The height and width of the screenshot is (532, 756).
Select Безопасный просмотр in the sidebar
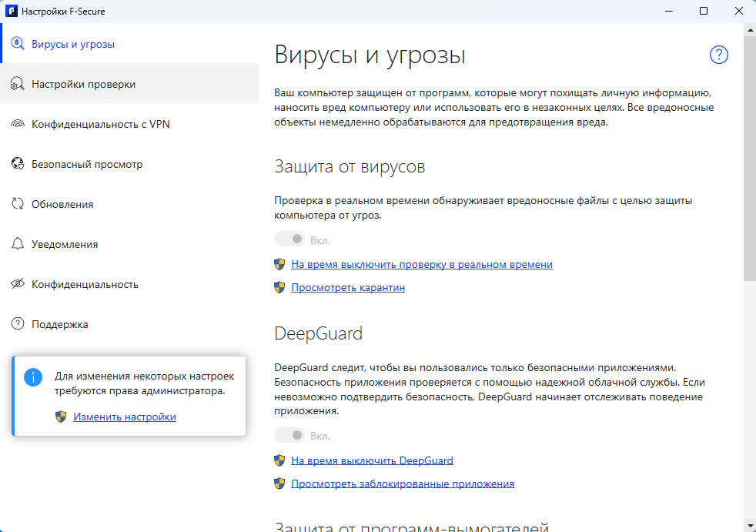point(129,164)
